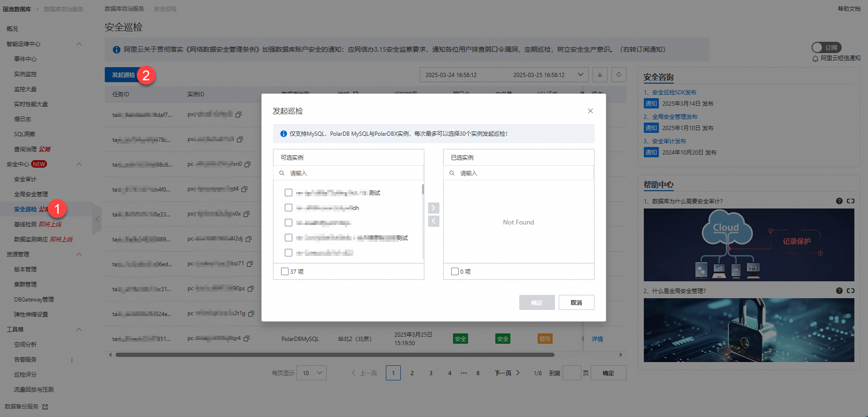
Task: Check the instance ending in dh
Action: coord(289,208)
